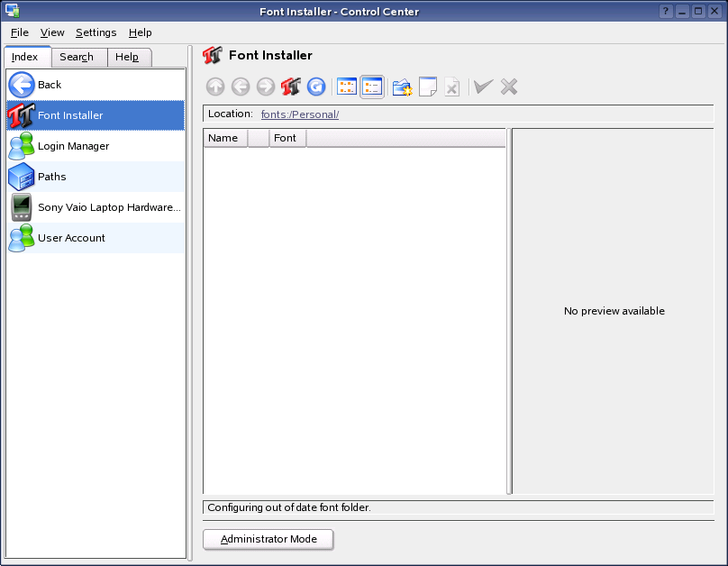Click the Paths cabinet icon
Image resolution: width=728 pixels, height=566 pixels.
(22, 177)
